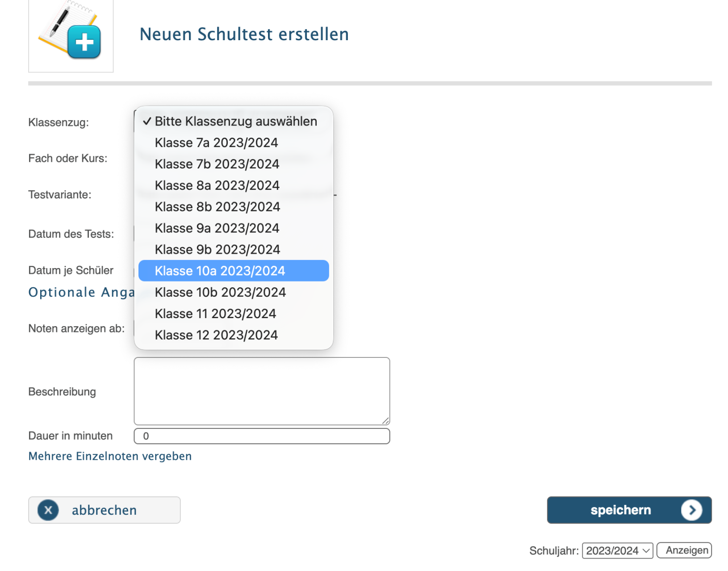Pick Klasse 12 2023/2024 from list
728x571 pixels.
216,335
